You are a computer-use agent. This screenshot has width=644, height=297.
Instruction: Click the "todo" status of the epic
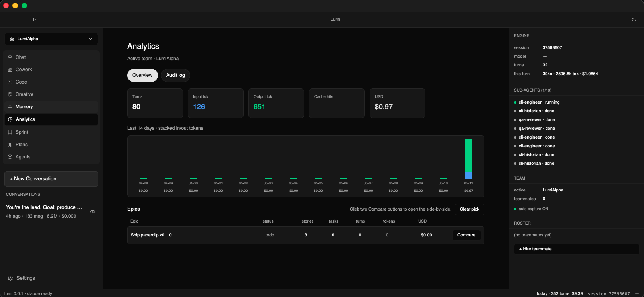point(270,235)
